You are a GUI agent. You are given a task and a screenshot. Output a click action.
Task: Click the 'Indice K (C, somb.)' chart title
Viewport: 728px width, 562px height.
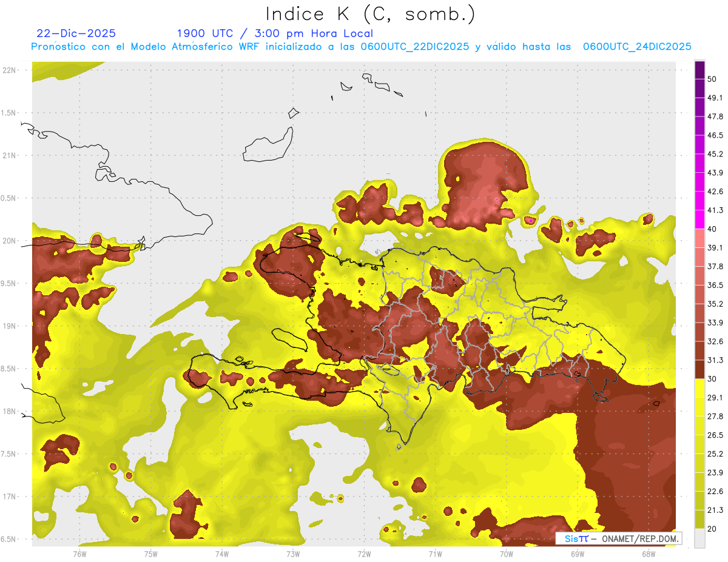(x=371, y=14)
